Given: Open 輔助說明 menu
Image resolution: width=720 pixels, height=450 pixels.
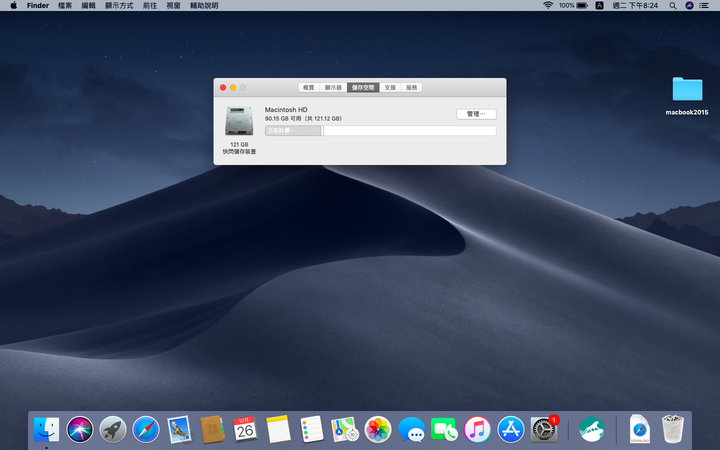Looking at the screenshot, I should 204,6.
